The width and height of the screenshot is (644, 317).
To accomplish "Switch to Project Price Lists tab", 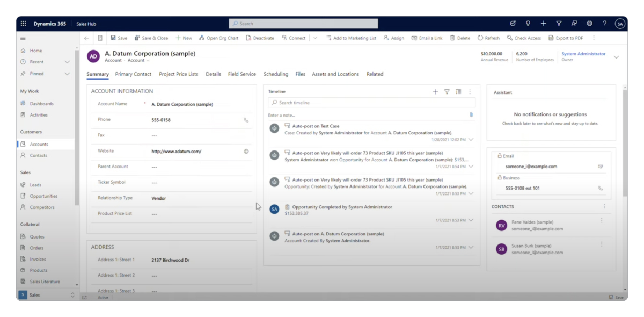I will pyautogui.click(x=179, y=74).
